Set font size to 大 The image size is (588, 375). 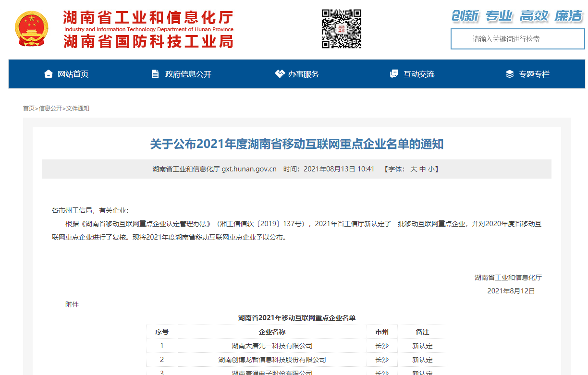pyautogui.click(x=413, y=169)
